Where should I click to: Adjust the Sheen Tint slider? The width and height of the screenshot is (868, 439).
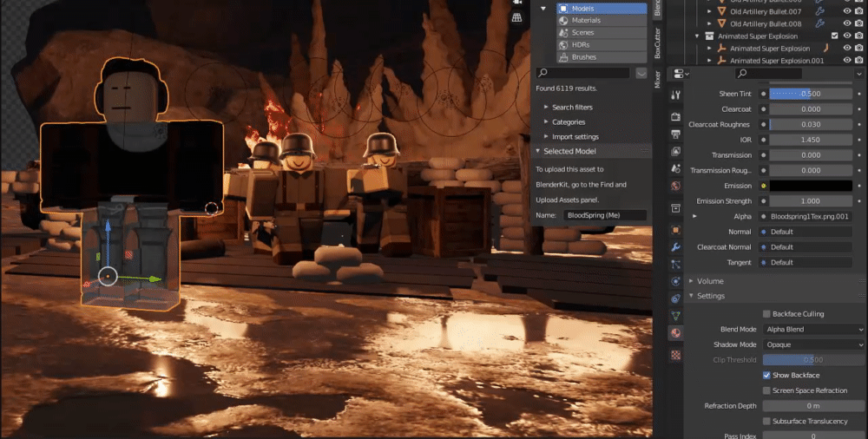pyautogui.click(x=811, y=94)
